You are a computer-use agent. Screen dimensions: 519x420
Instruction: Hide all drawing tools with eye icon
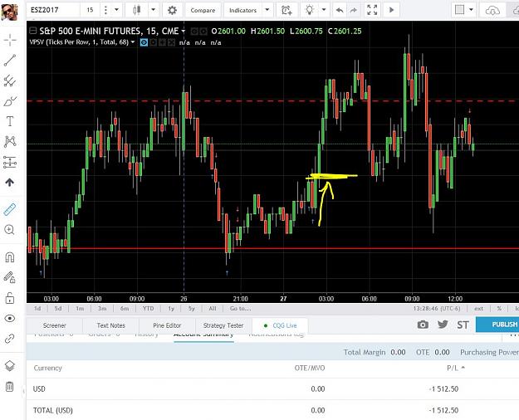10,319
